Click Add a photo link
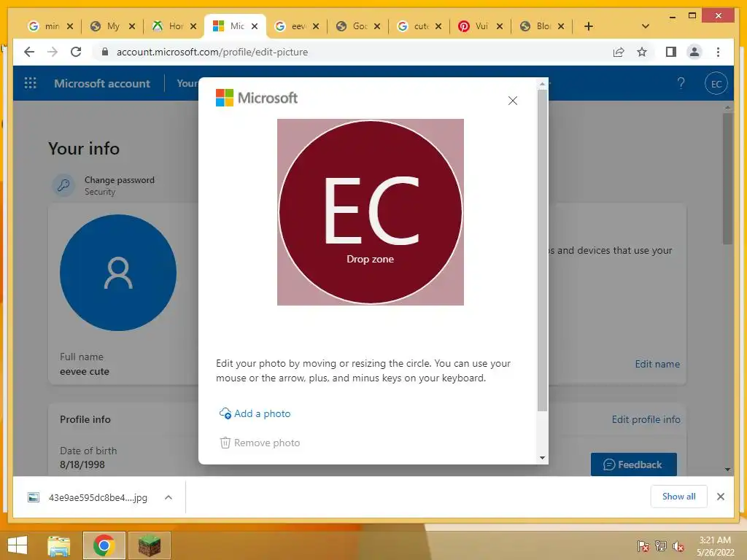Screen dimensions: 747x560 (x=255, y=413)
